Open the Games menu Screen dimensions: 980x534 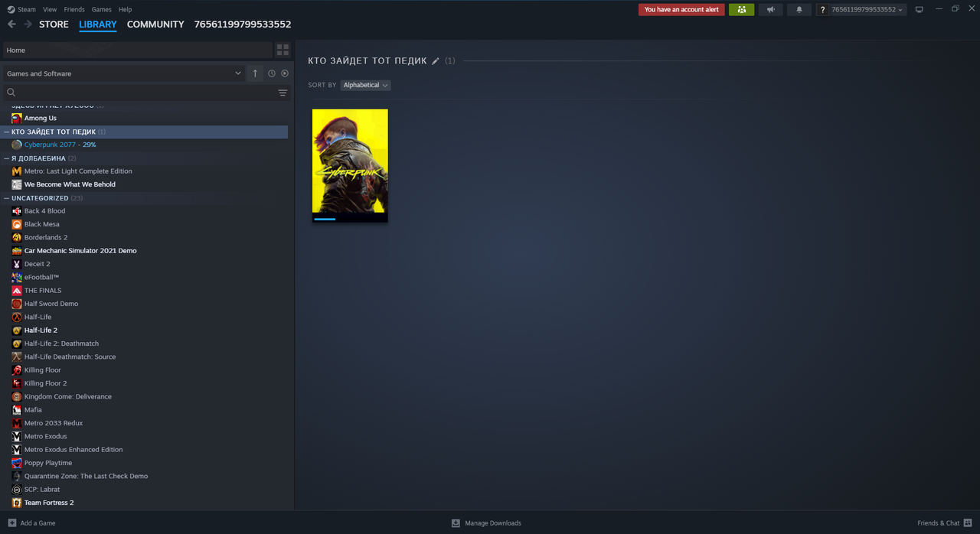click(101, 9)
